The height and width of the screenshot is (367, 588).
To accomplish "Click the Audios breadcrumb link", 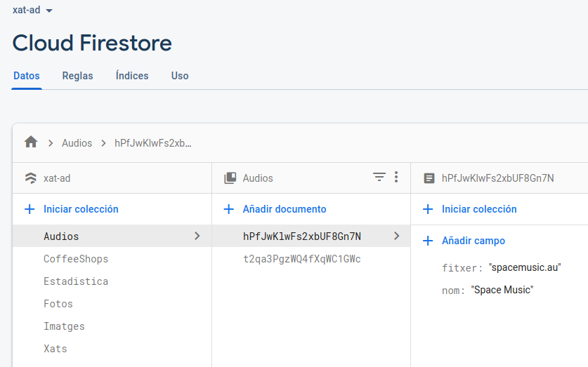I will [x=77, y=143].
